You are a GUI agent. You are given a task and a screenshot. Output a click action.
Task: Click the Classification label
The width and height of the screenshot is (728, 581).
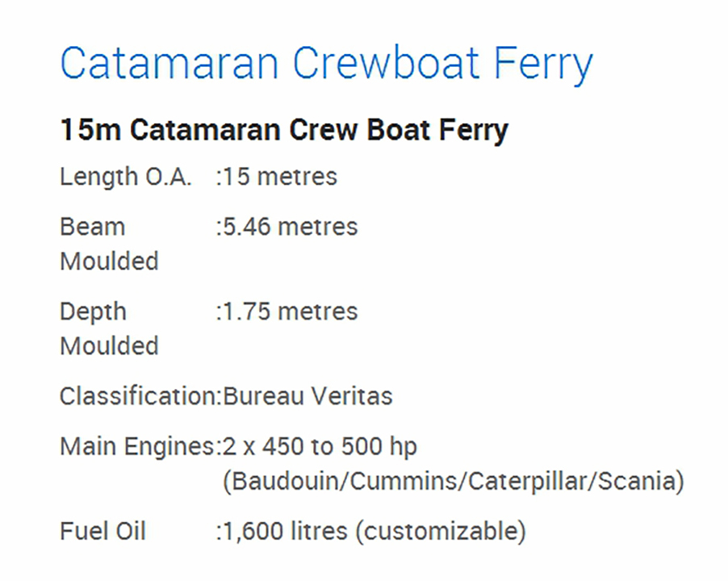click(x=138, y=396)
